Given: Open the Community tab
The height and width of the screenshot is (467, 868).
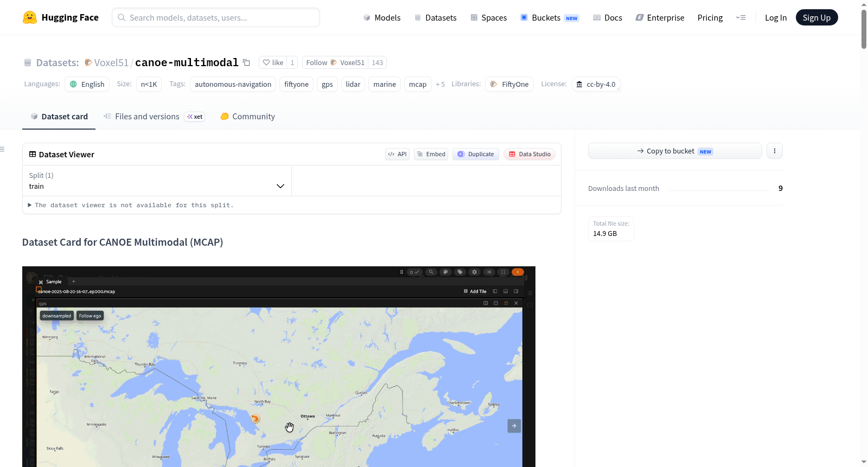Looking at the screenshot, I should 247,117.
